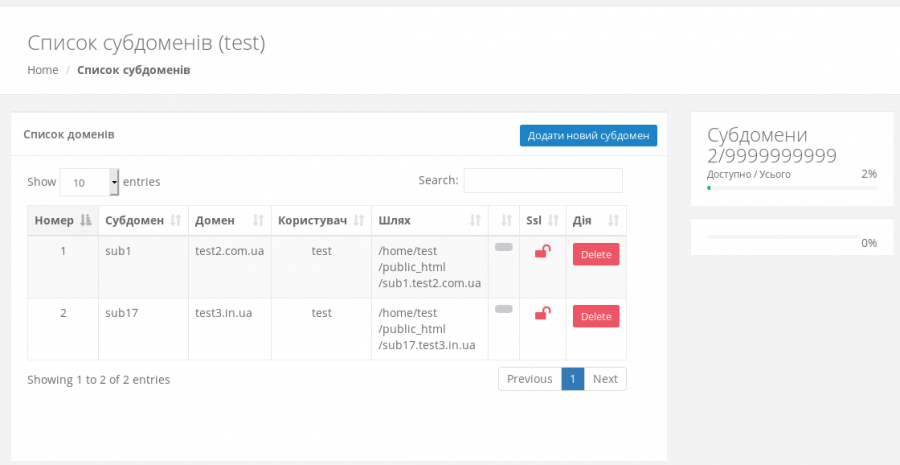Go to Home breadcrumb link

[43, 70]
